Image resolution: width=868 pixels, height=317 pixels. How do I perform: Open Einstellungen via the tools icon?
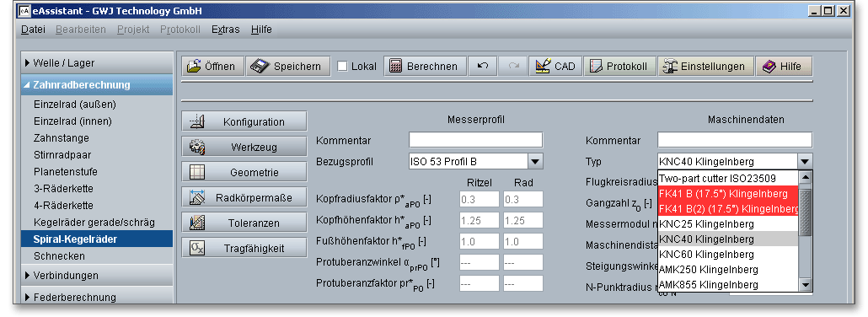(670, 66)
